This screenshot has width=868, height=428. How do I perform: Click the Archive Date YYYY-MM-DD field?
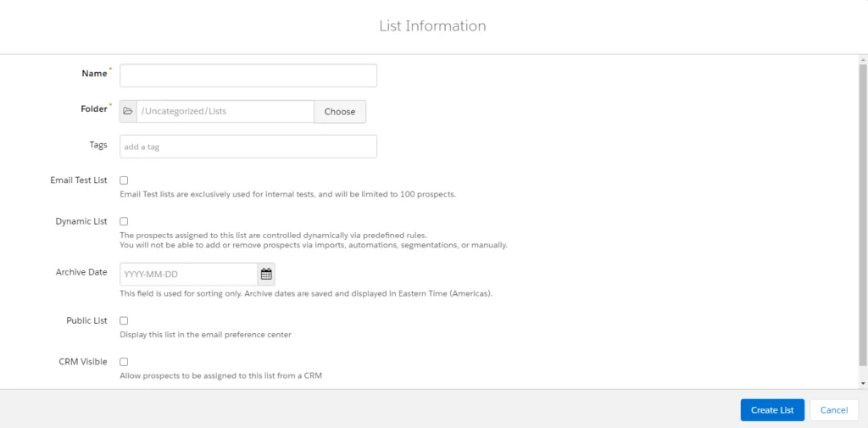(188, 274)
